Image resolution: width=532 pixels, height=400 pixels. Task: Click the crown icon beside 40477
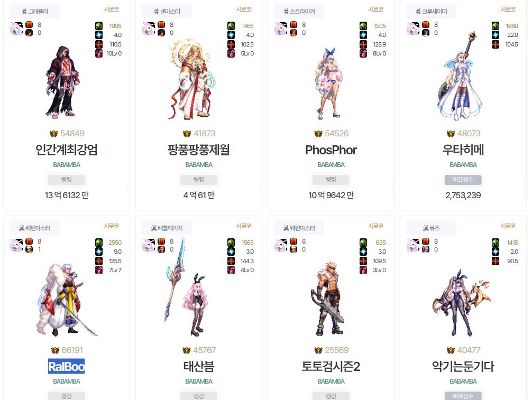point(451,350)
